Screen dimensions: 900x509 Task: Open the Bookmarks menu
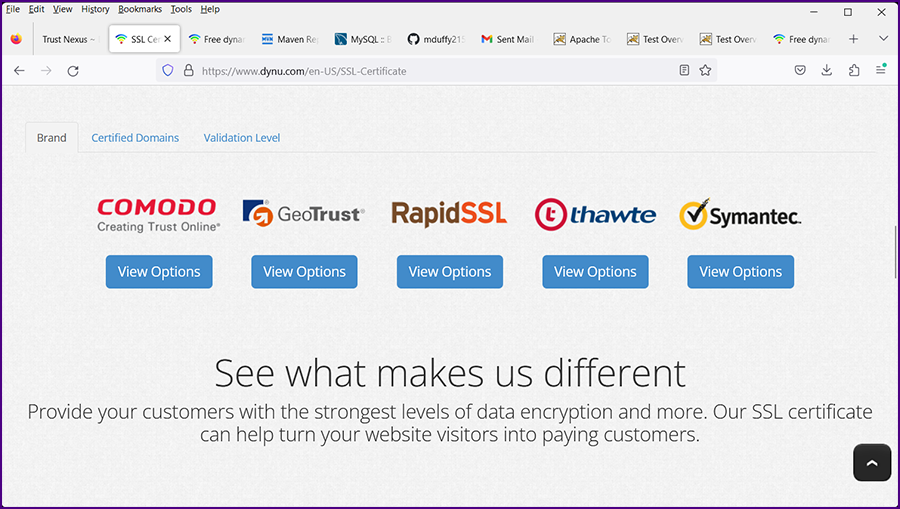pos(139,9)
